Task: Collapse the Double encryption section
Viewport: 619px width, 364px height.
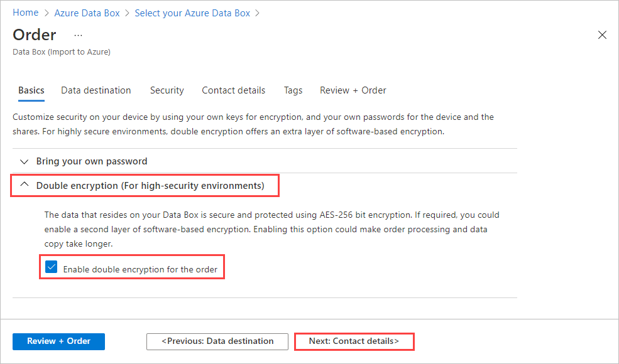Action: [x=25, y=185]
